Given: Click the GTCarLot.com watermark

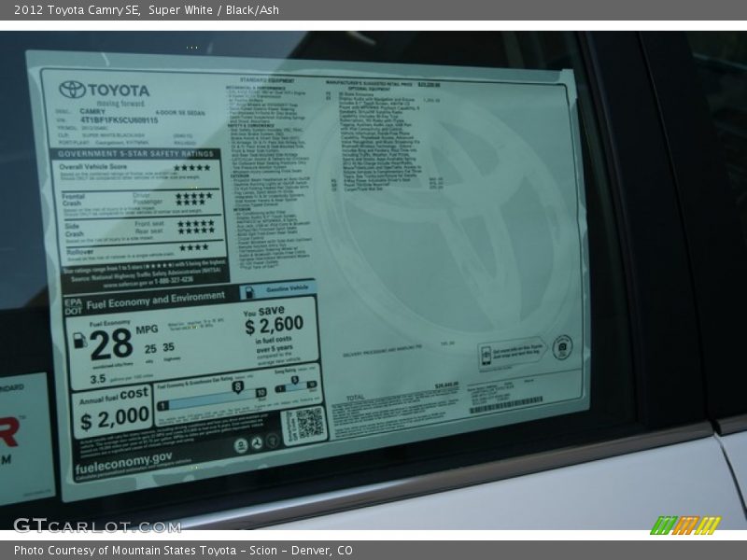Looking at the screenshot, I should tap(97, 525).
